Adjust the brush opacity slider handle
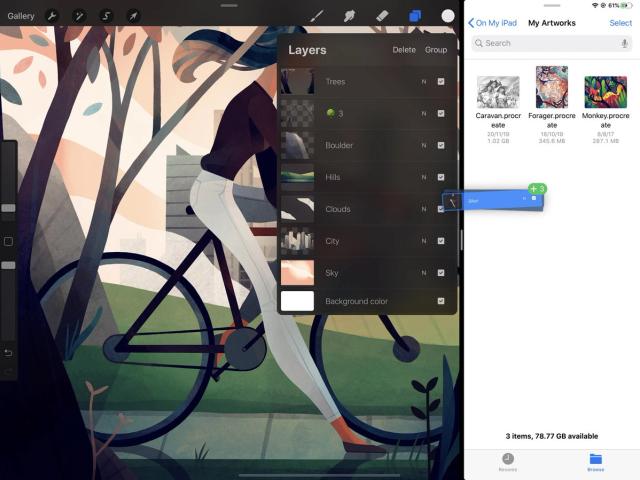The height and width of the screenshot is (480, 640). coord(8,265)
